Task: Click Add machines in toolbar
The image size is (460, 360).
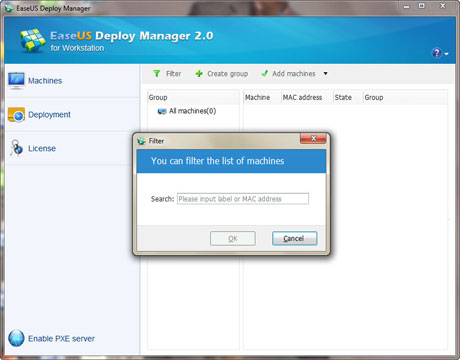Action: click(x=289, y=74)
